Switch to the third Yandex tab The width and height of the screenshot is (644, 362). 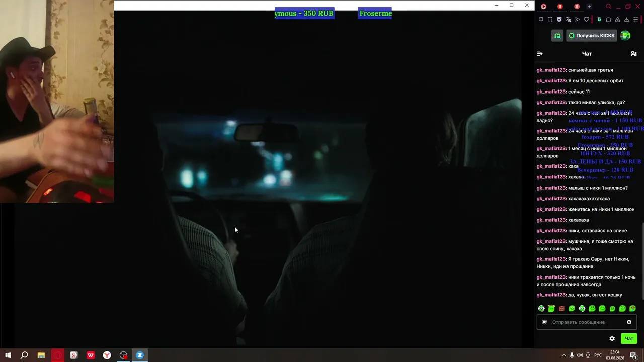(577, 7)
